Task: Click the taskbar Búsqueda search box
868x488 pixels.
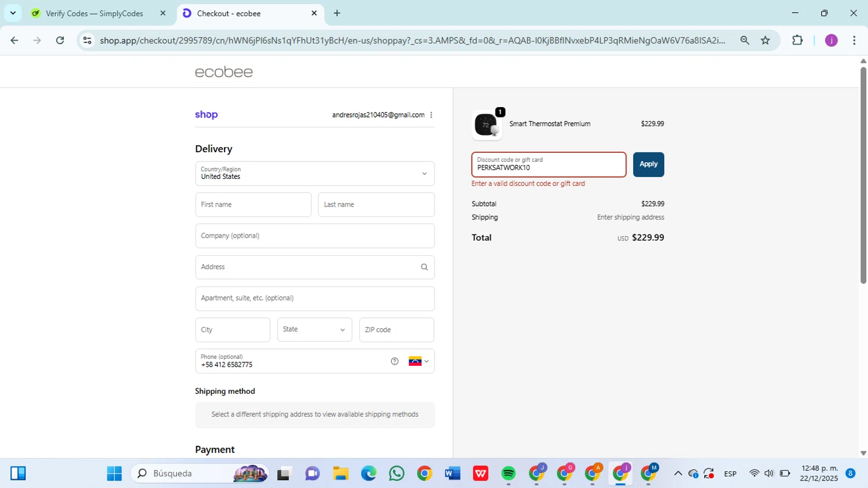Action: pos(200,474)
